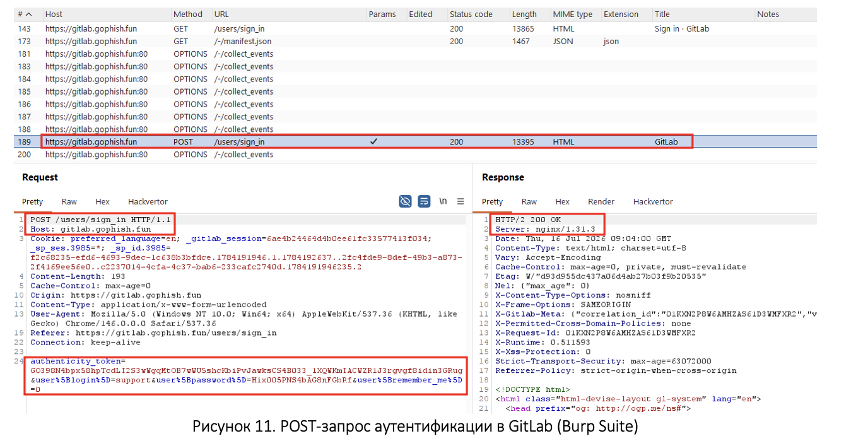Click 'Strict-Transport-Security: max-age=63072000' header line

coord(603,362)
